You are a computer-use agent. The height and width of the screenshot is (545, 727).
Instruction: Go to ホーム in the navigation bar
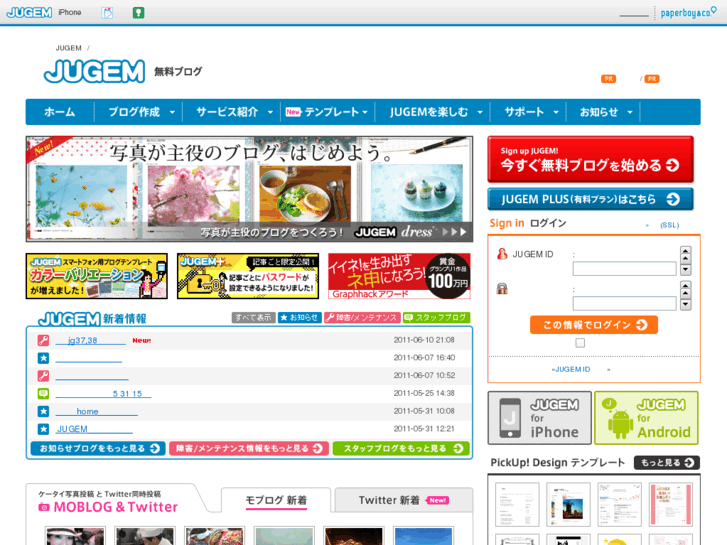coord(60,112)
